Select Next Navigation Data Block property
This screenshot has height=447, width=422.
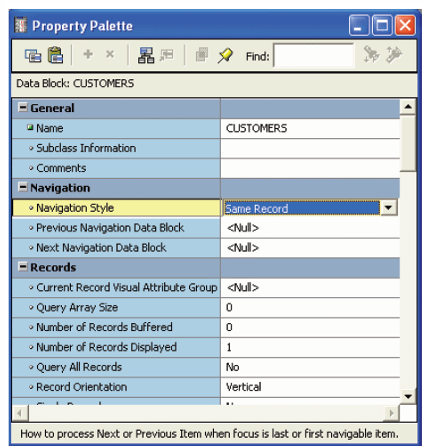[116, 248]
